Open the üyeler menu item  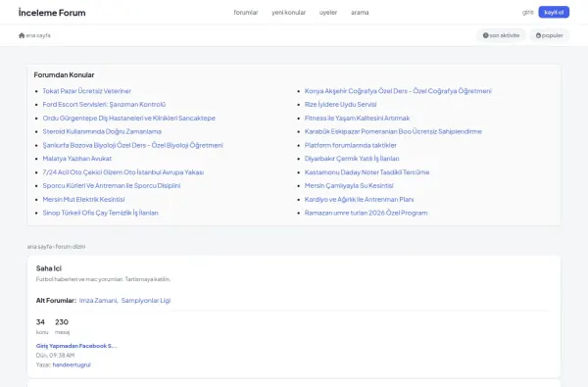click(x=328, y=13)
